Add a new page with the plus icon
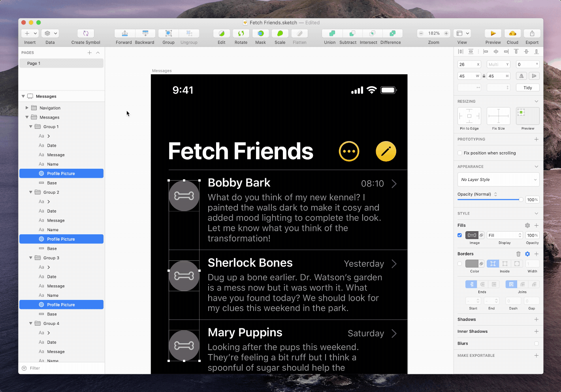561x392 pixels. 90,53
